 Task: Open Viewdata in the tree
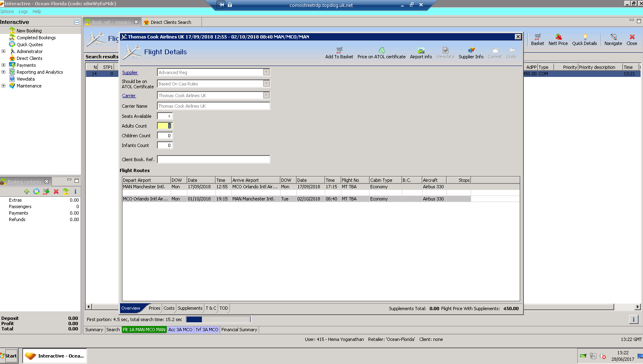click(x=26, y=79)
